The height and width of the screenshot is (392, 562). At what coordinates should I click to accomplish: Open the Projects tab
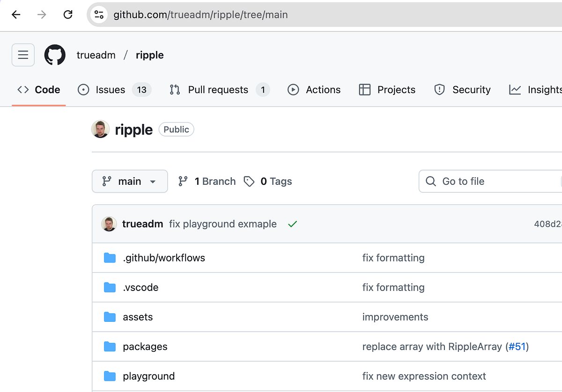(387, 89)
